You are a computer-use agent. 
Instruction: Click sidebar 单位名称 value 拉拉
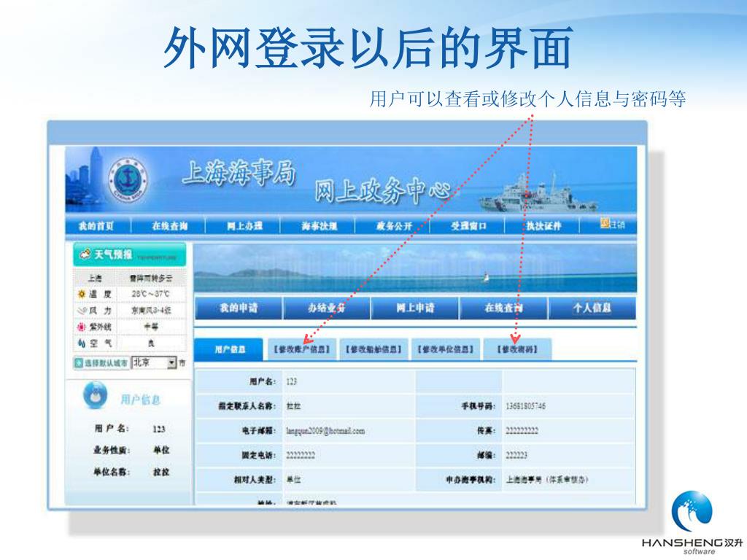161,472
